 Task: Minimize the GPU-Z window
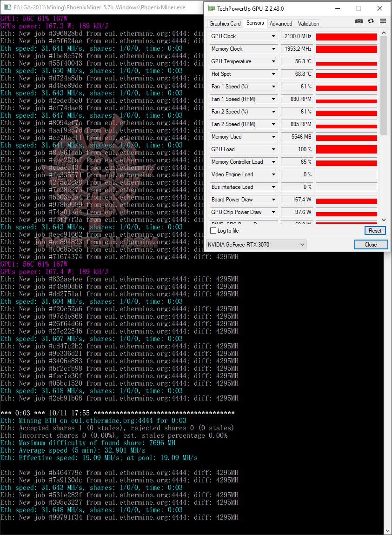point(338,8)
